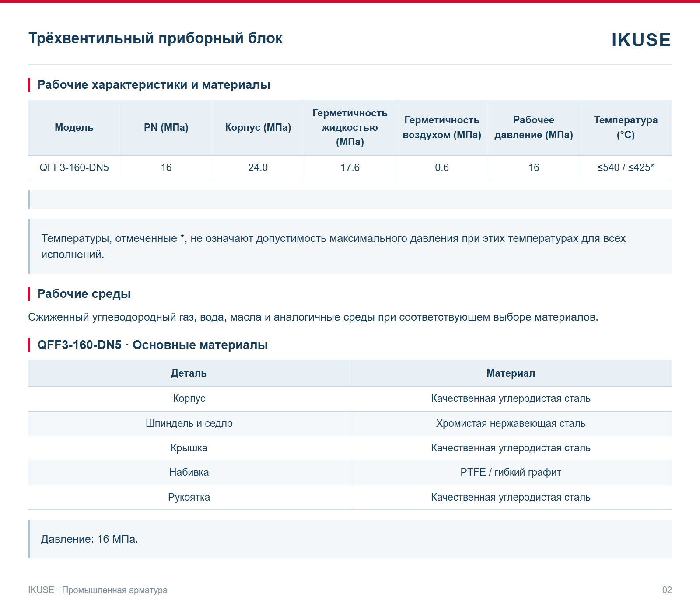700x607 pixels.
Task: Click 'Герметичность жидкостью (МПа)' header
Action: [x=350, y=127]
